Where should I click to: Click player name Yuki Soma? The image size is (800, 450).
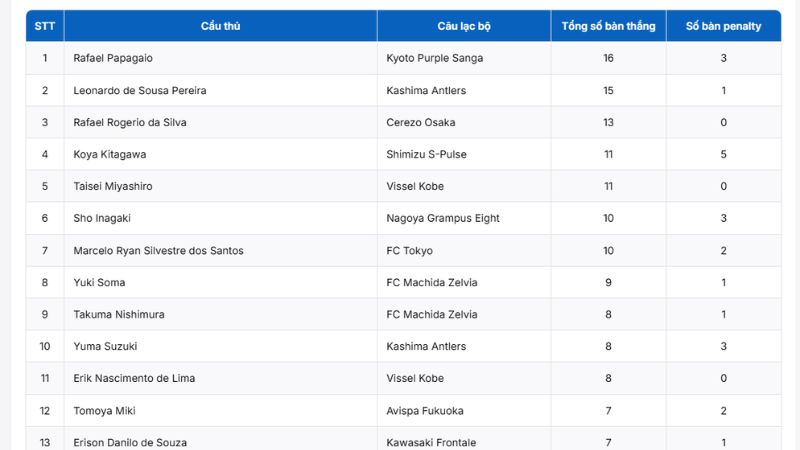99,282
